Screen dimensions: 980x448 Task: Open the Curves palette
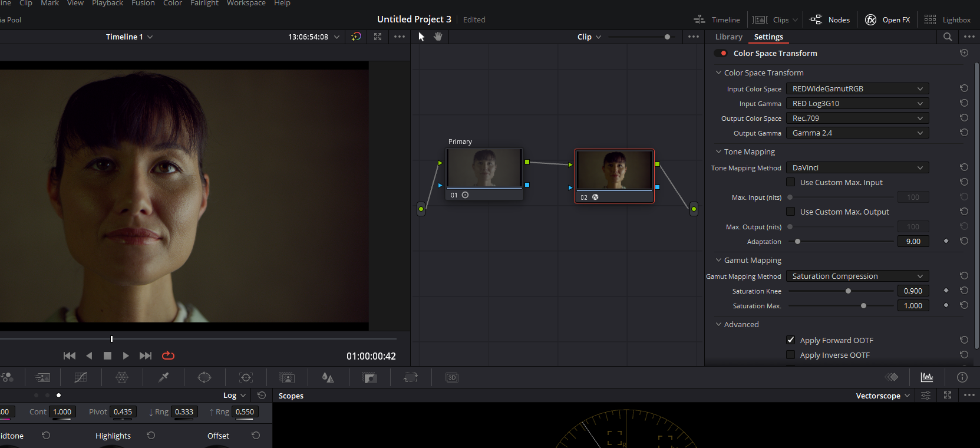tap(81, 377)
